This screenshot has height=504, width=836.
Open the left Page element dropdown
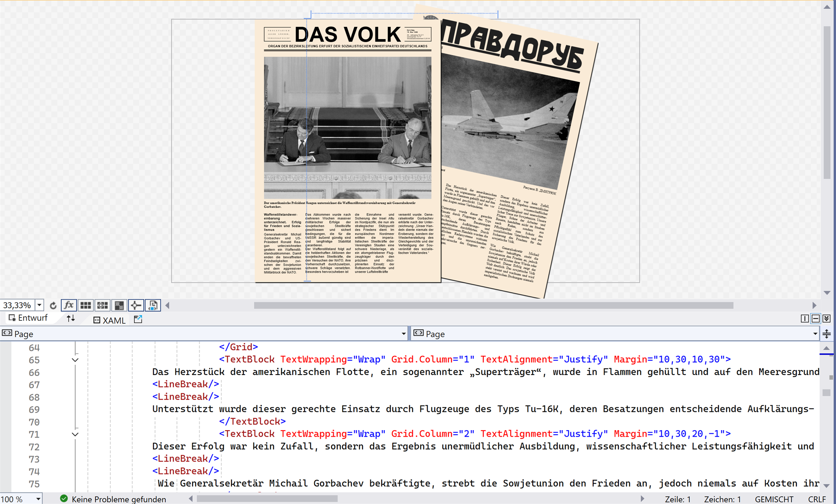404,334
